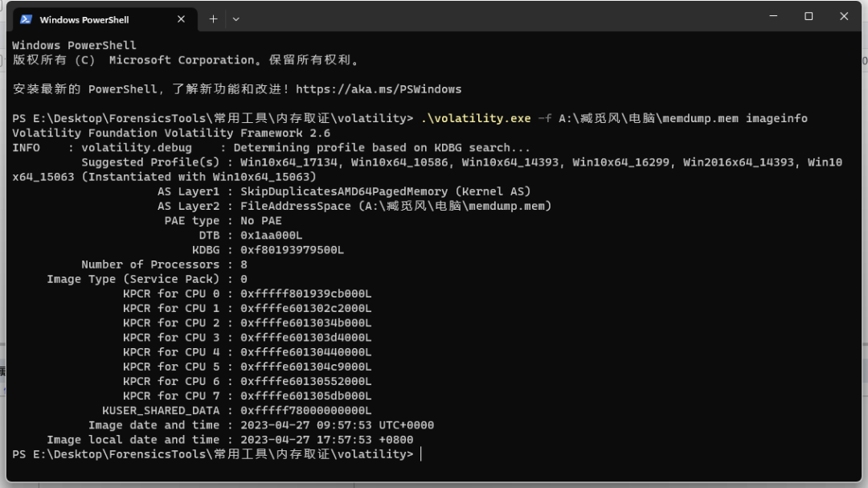Image resolution: width=868 pixels, height=488 pixels.
Task: Click Image Type Service Pack value 0
Action: pyautogui.click(x=244, y=279)
